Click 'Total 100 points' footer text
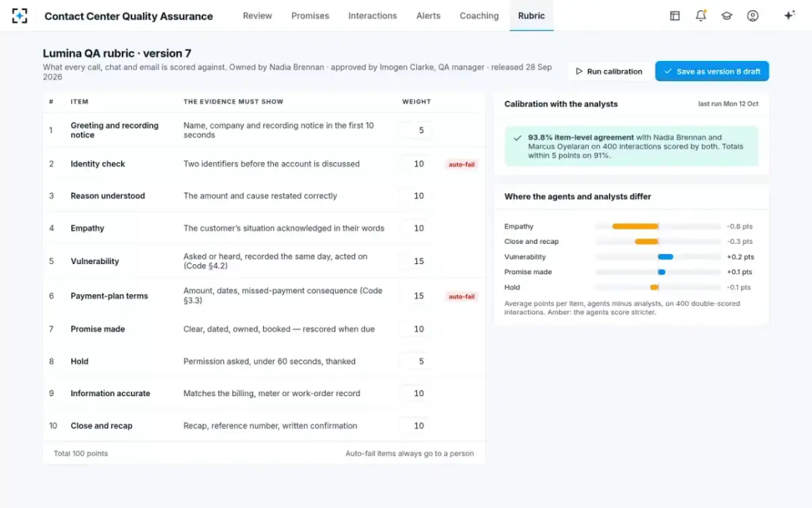This screenshot has height=508, width=812. [81, 454]
